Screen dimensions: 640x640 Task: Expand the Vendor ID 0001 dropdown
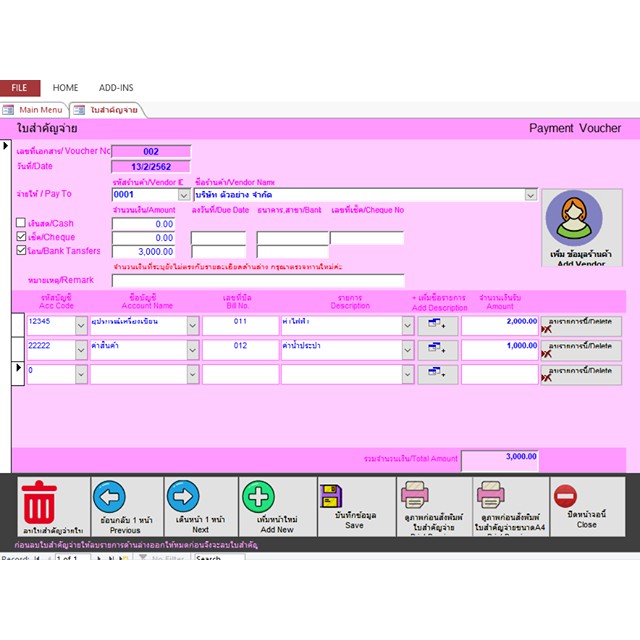point(183,196)
